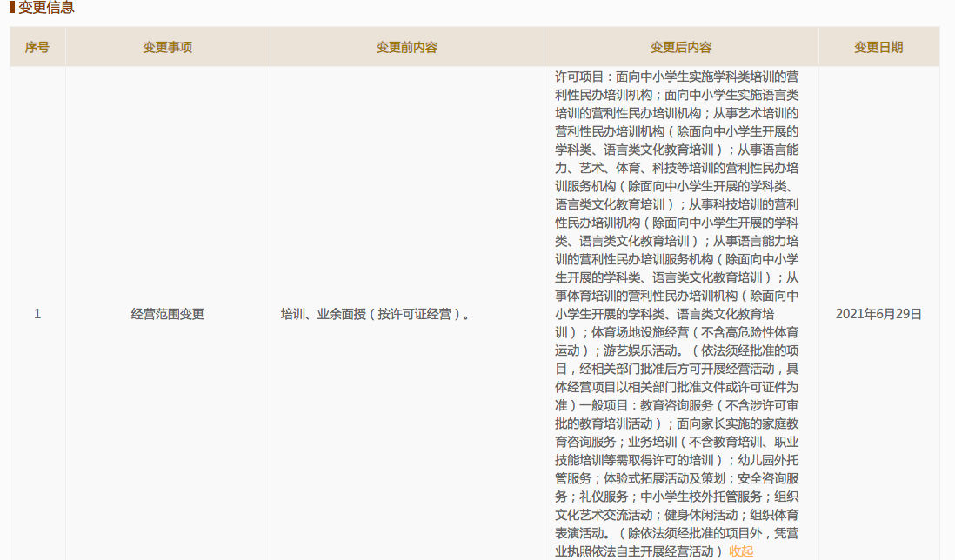Click the 变更后内容 cell body text
The image size is (955, 560).
pyautogui.click(x=682, y=312)
